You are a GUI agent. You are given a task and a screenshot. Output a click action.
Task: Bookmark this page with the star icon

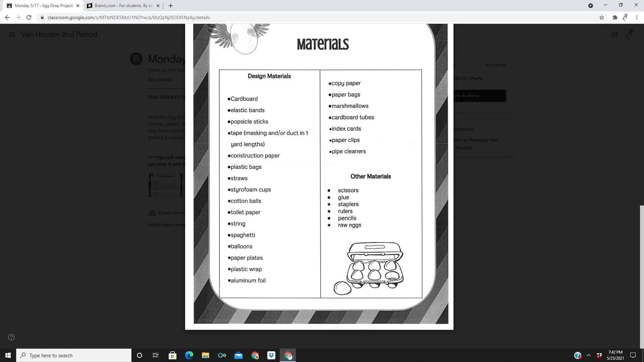[601, 17]
